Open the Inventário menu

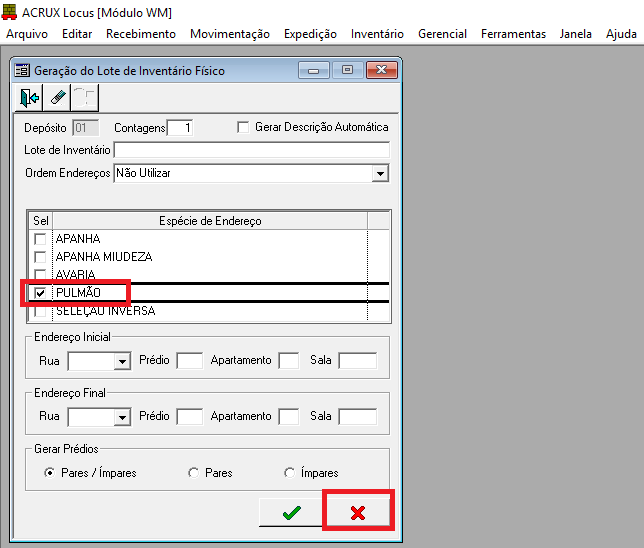[x=377, y=34]
